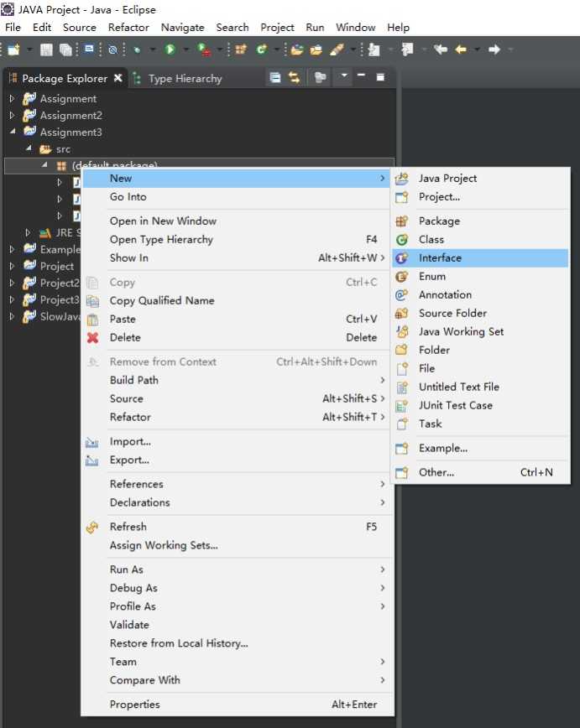Click the Save All toolbar icon
Screen dimensions: 580x728
tap(65, 49)
